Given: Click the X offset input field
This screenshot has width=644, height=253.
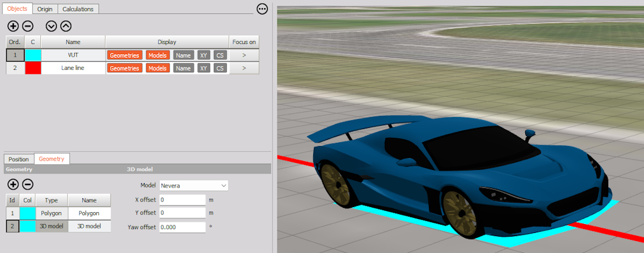Looking at the screenshot, I should [182, 200].
